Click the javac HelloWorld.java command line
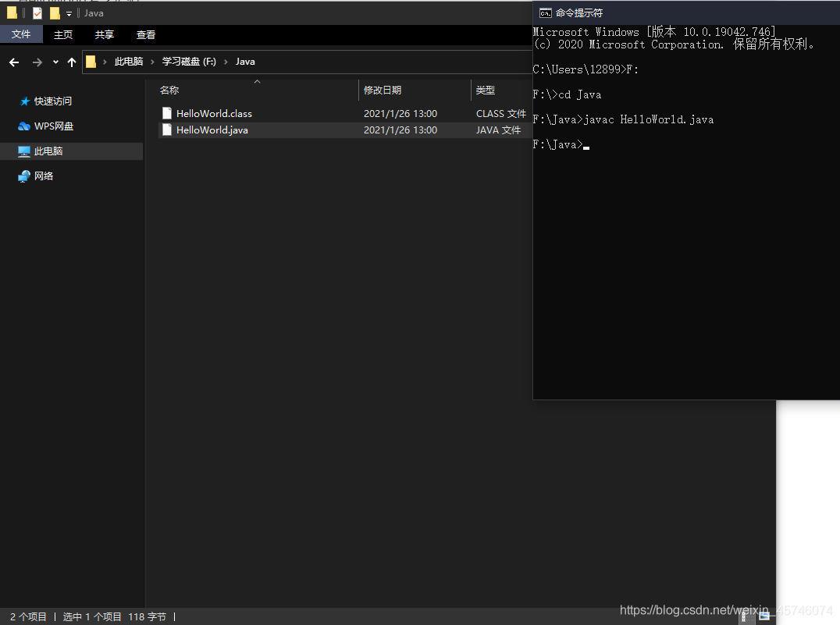Screen dimensions: 840x625 [x=623, y=119]
